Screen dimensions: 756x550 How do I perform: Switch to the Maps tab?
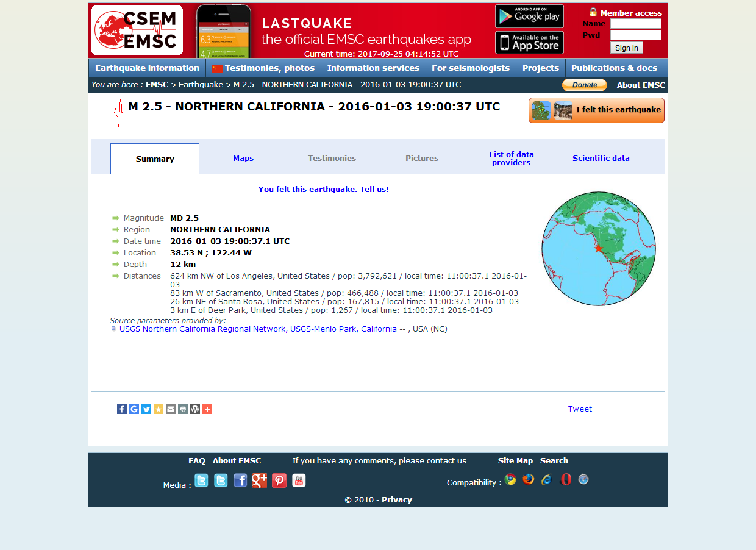click(243, 158)
